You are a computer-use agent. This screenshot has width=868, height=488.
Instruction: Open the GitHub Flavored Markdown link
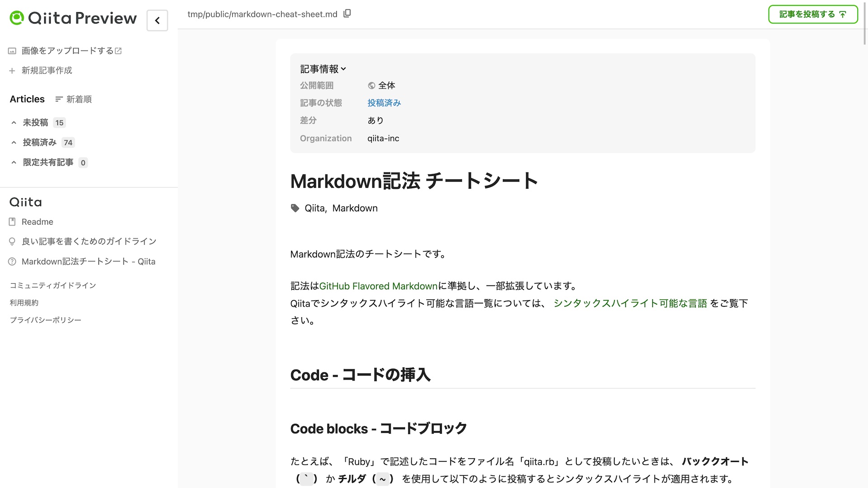[x=378, y=286]
